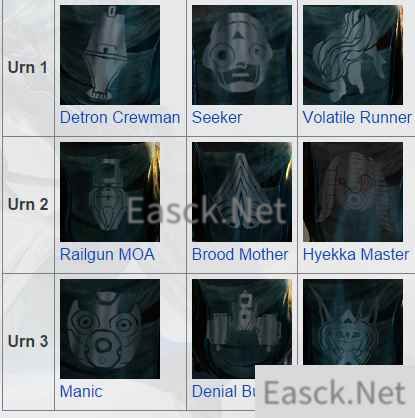Open the Brood Mother urn image
Viewport: 415px width, 418px height.
click(x=242, y=192)
